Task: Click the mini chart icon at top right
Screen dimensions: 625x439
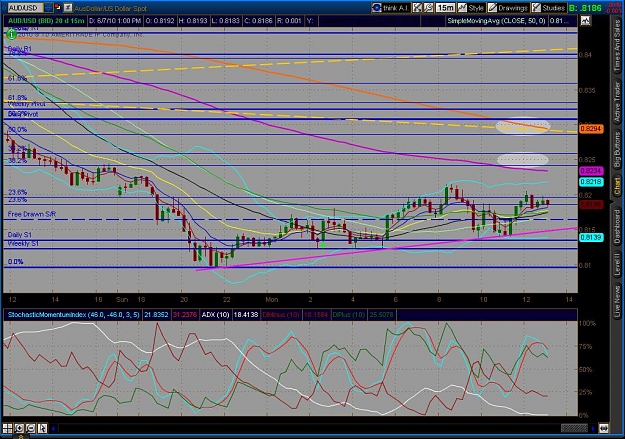Action: [586, 21]
